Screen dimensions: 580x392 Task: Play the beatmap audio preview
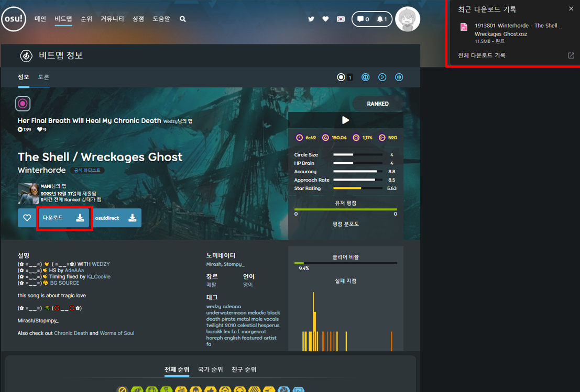345,120
